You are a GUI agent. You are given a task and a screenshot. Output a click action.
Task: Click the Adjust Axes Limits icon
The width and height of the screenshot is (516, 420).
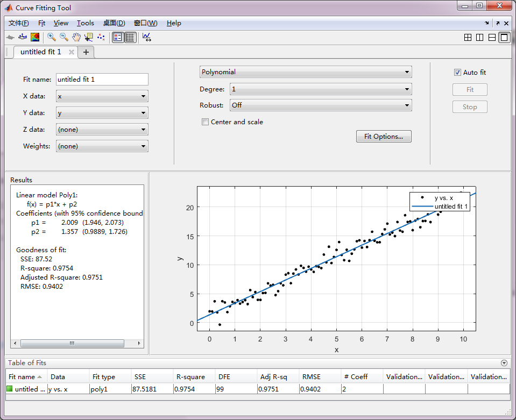pyautogui.click(x=147, y=37)
